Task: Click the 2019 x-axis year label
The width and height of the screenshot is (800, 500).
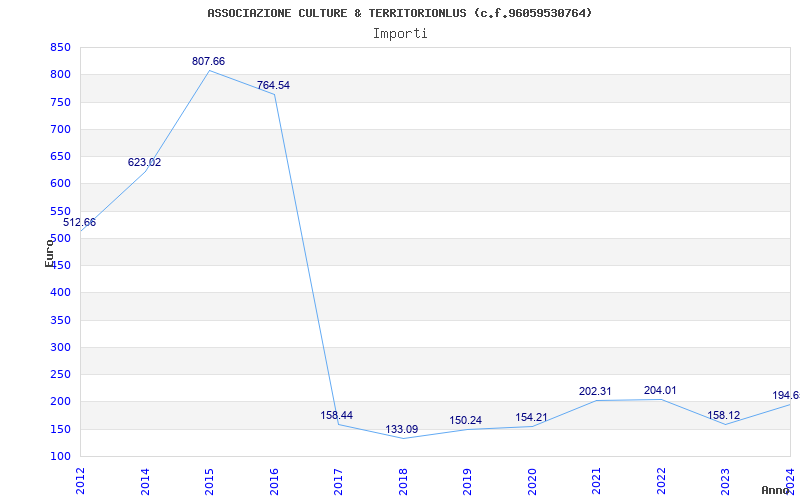Action: click(467, 481)
